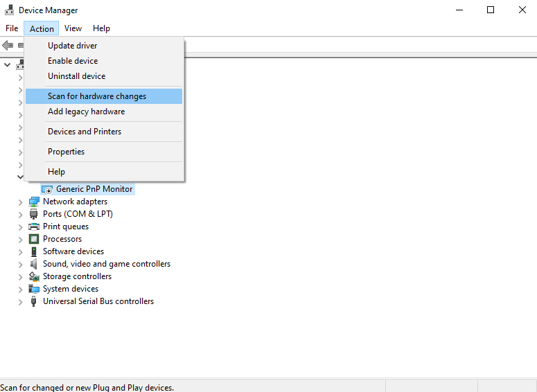The width and height of the screenshot is (537, 392).
Task: Click the Processors chip icon
Action: [34, 239]
